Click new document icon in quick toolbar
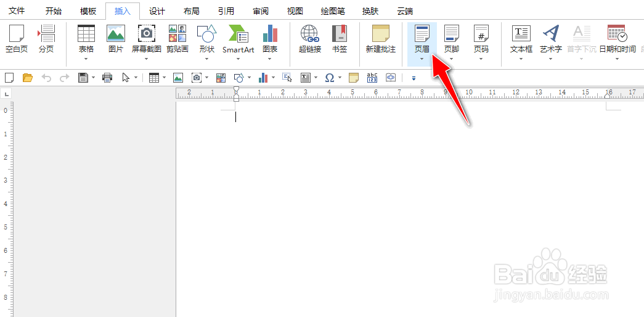 click(x=9, y=77)
